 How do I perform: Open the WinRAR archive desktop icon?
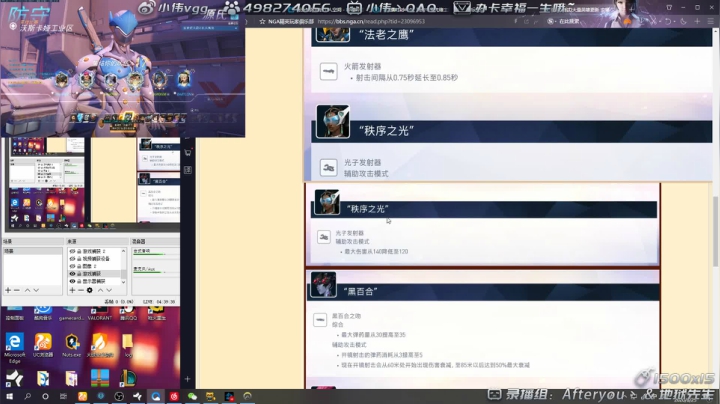click(x=100, y=378)
